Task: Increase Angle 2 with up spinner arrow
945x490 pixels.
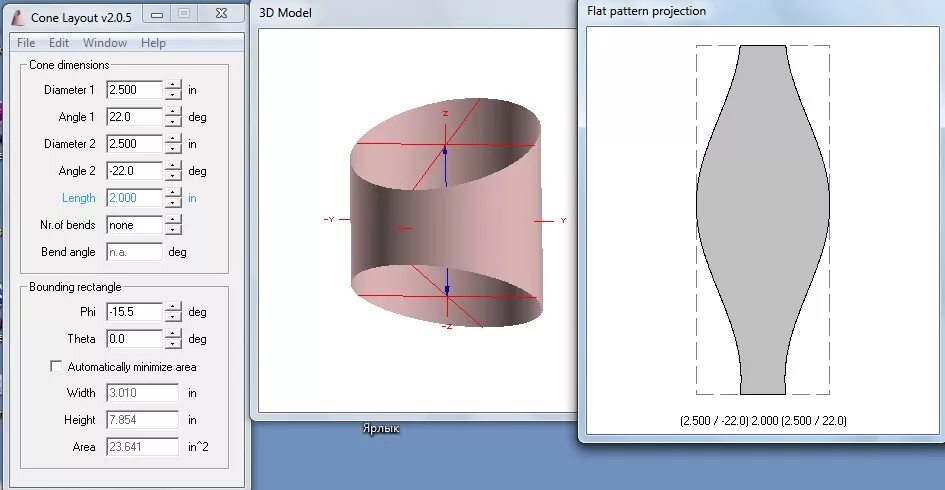Action: pyautogui.click(x=173, y=167)
